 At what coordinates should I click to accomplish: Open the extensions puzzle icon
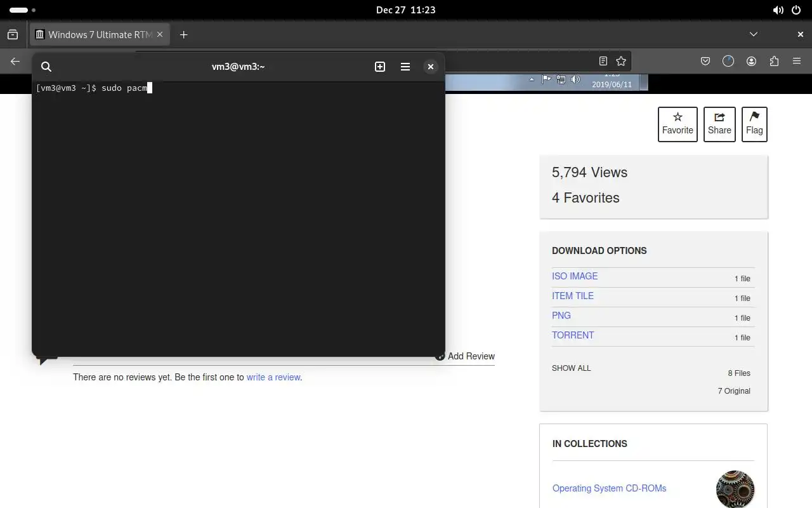point(774,61)
